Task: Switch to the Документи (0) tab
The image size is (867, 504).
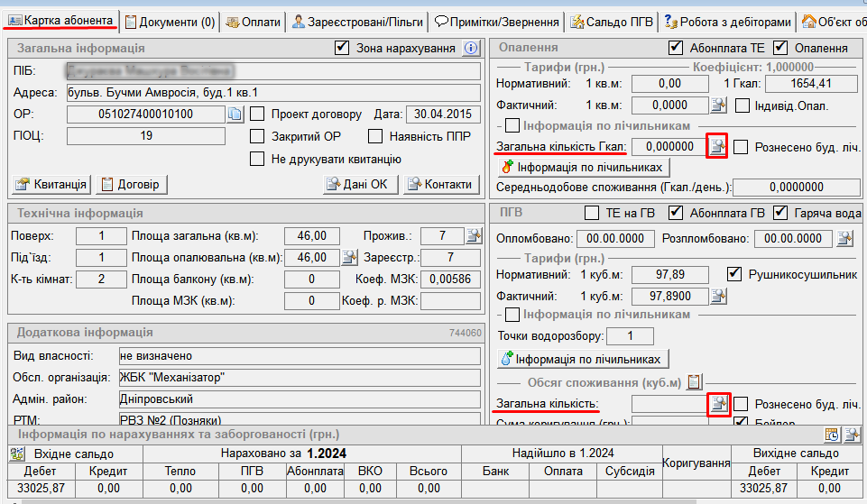Action: (x=171, y=23)
